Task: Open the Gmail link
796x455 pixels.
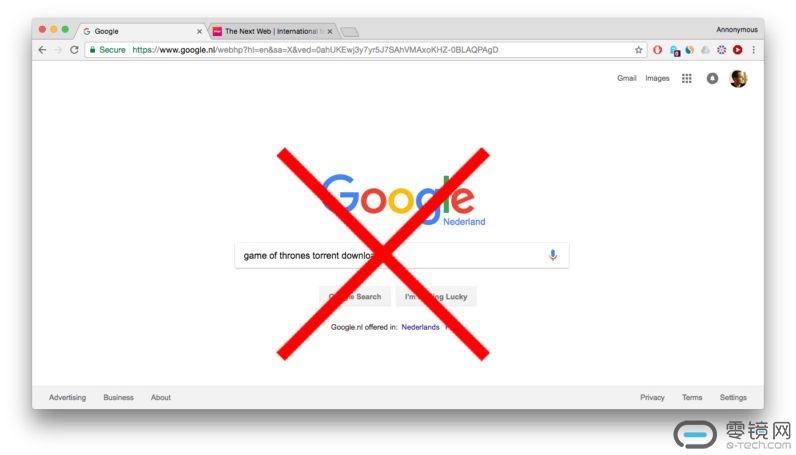Action: point(626,78)
